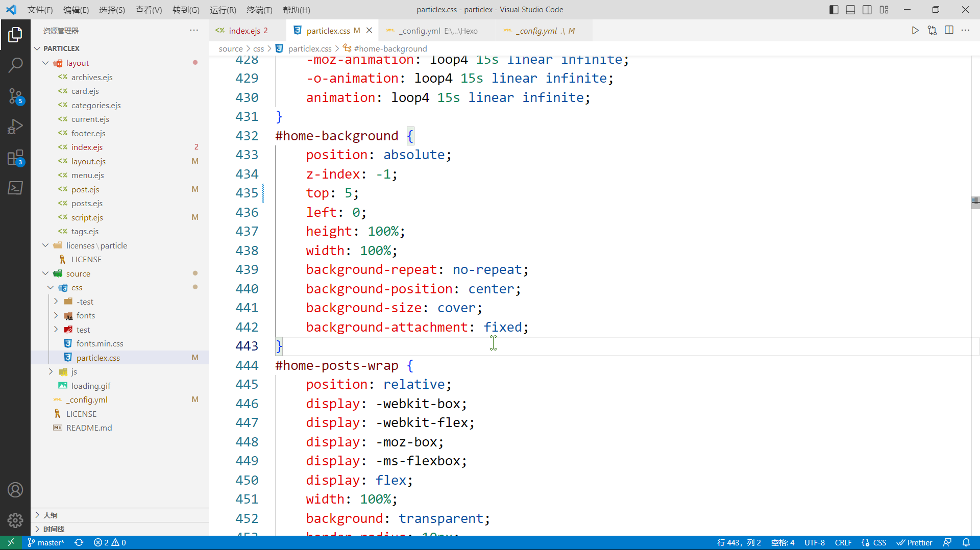This screenshot has height=550, width=980.
Task: Switch to the index.ejs tab
Action: [244, 31]
